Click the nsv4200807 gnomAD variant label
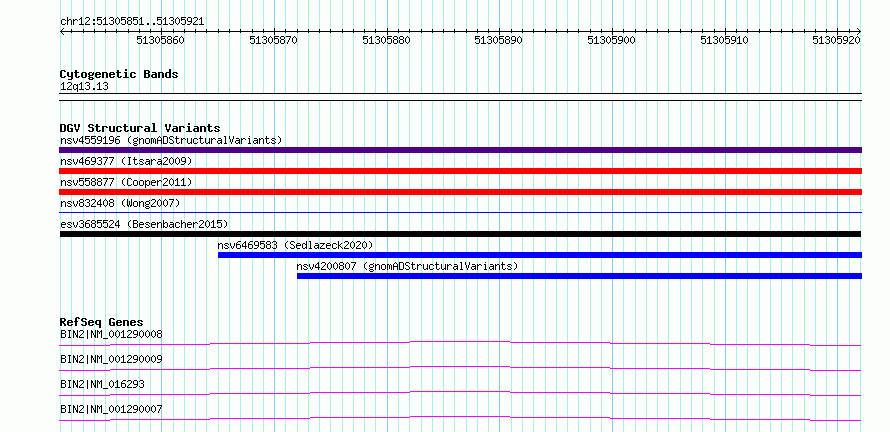 pyautogui.click(x=408, y=266)
